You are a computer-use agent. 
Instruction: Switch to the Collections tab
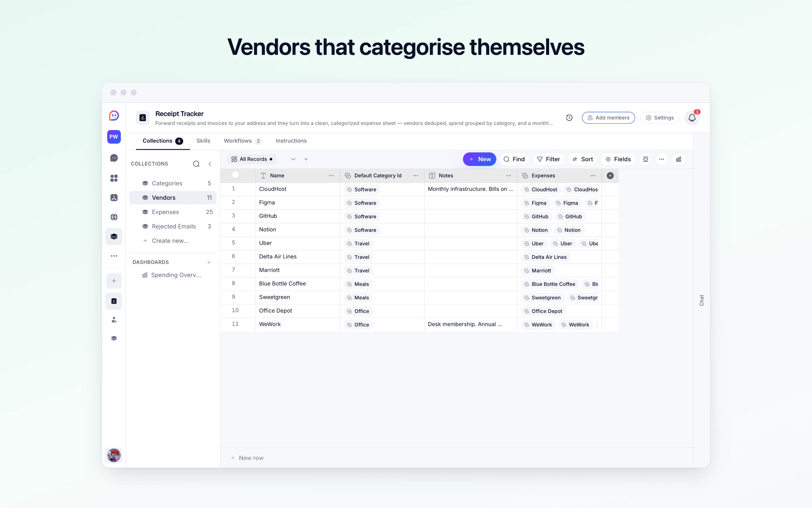click(163, 141)
